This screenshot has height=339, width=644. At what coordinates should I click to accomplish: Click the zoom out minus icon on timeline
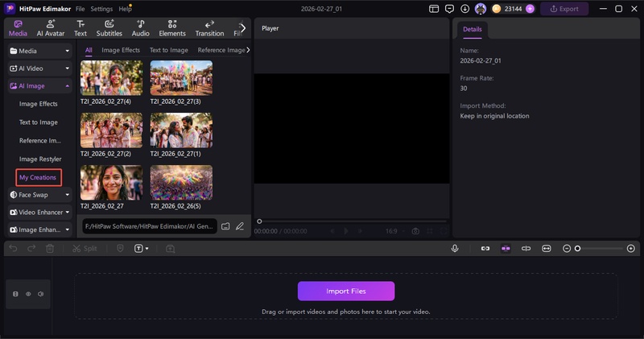coord(567,249)
